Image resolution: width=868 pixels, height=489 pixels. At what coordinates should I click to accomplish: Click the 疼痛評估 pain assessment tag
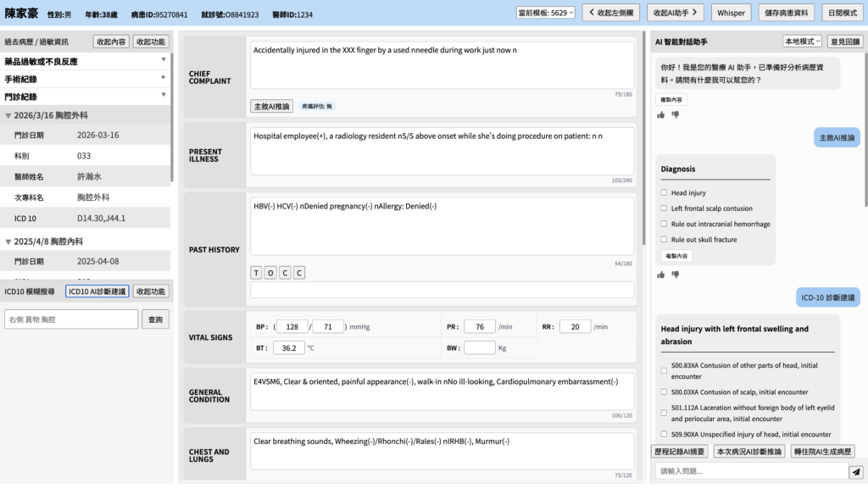pyautogui.click(x=317, y=106)
